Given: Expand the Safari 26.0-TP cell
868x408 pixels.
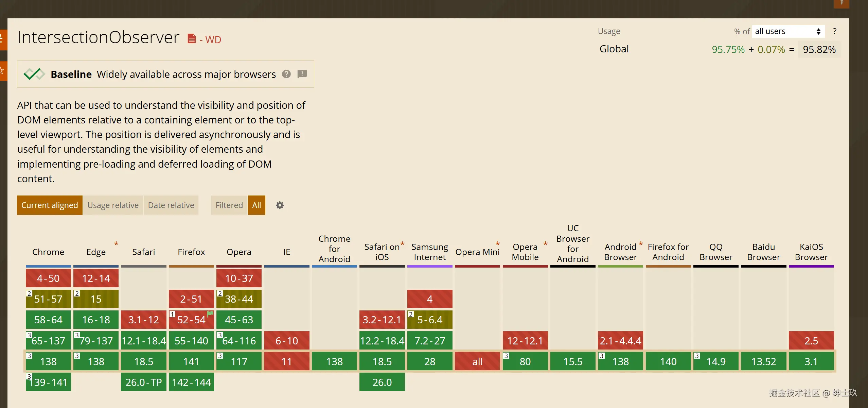Looking at the screenshot, I should [x=143, y=382].
